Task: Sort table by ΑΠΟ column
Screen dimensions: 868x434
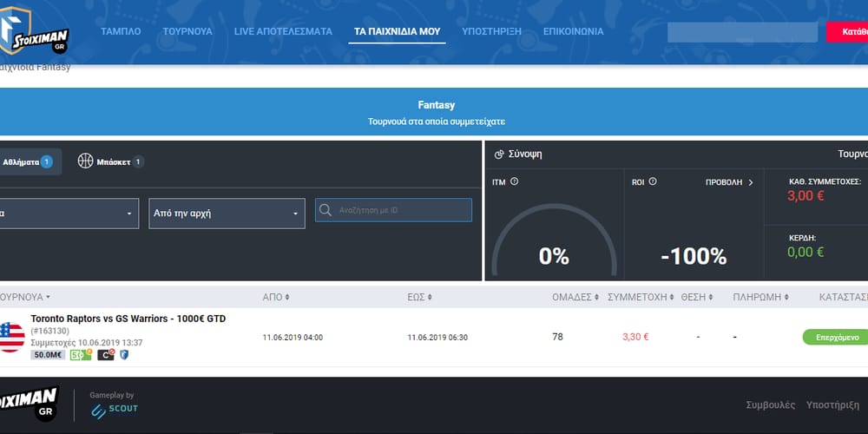Action: tap(276, 297)
